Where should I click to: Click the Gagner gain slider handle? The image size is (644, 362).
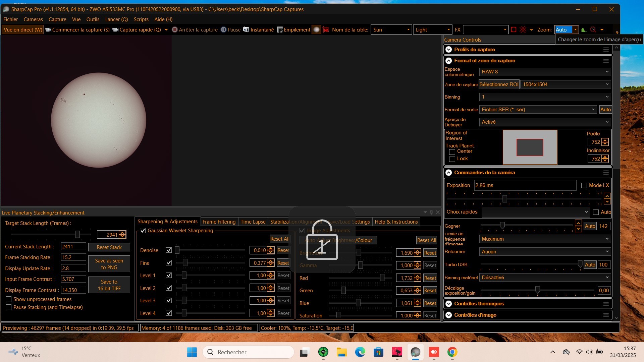(x=502, y=226)
